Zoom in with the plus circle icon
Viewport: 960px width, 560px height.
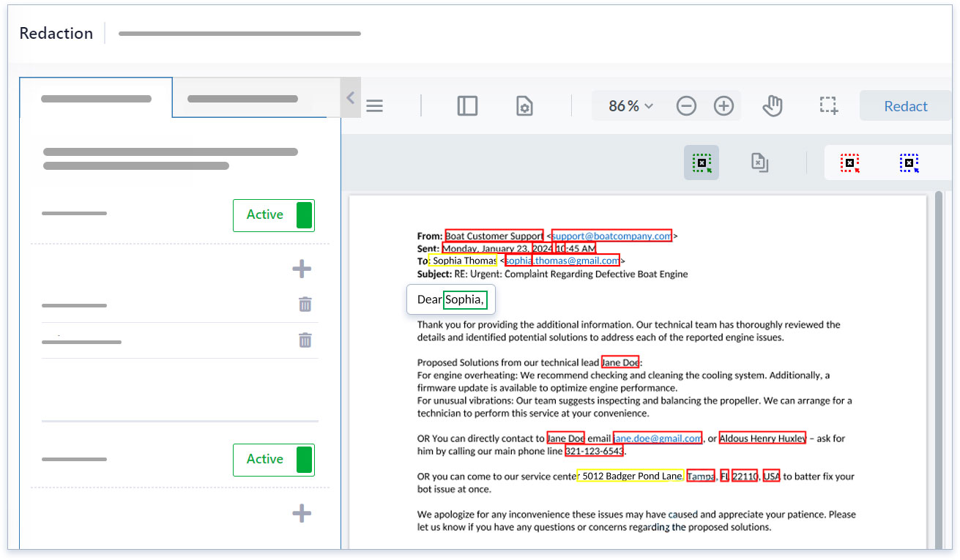pos(723,106)
